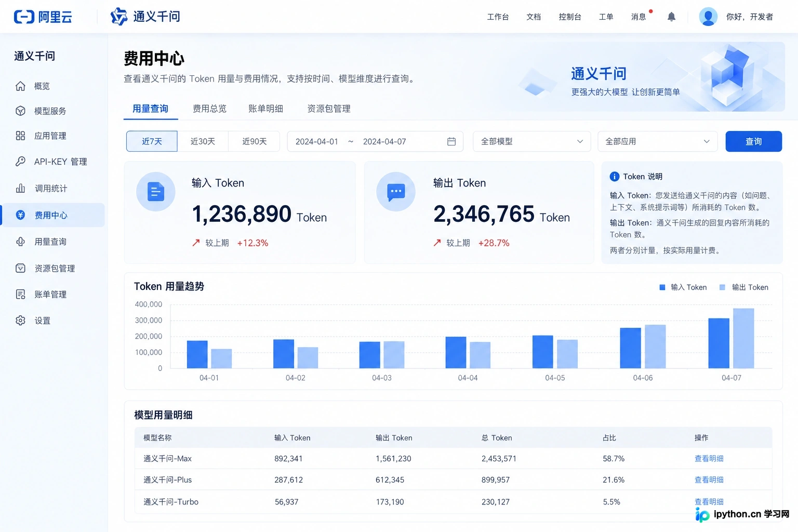Click the 设置 gear icon in sidebar
Screen dimensions: 798x532
(x=20, y=321)
